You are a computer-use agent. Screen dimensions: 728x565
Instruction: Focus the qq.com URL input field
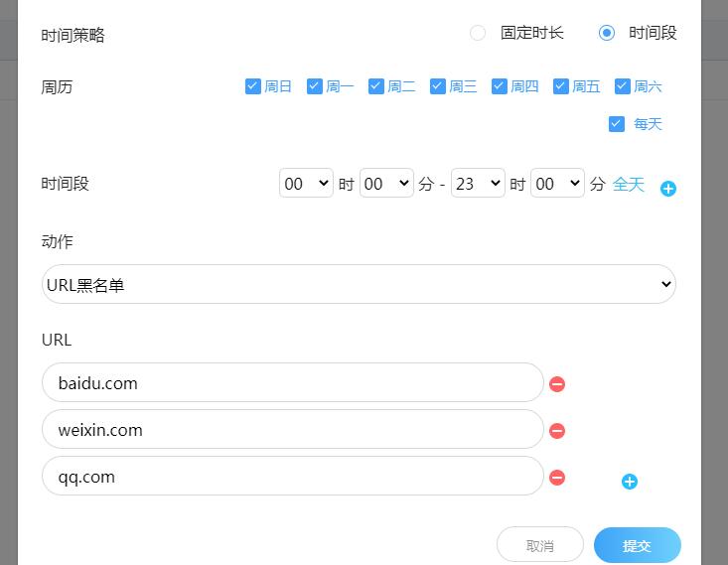[x=293, y=476]
